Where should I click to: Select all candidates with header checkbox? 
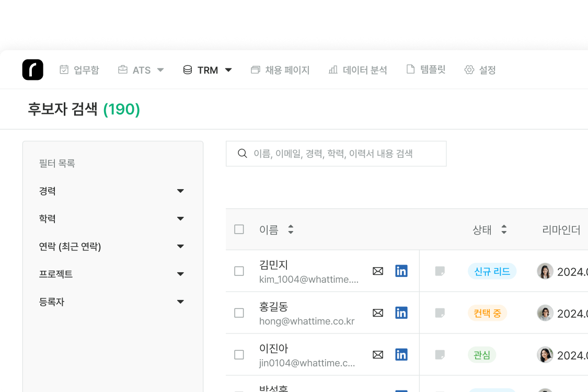pos(239,229)
